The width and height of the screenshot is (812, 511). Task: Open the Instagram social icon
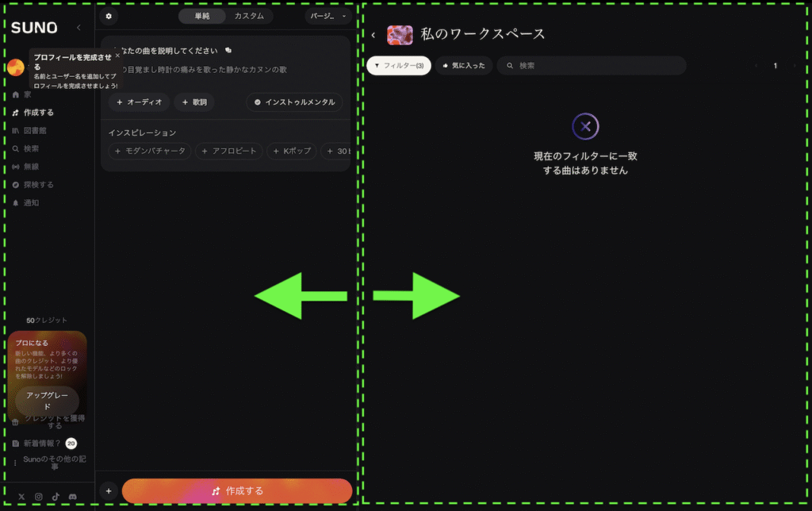(x=38, y=497)
